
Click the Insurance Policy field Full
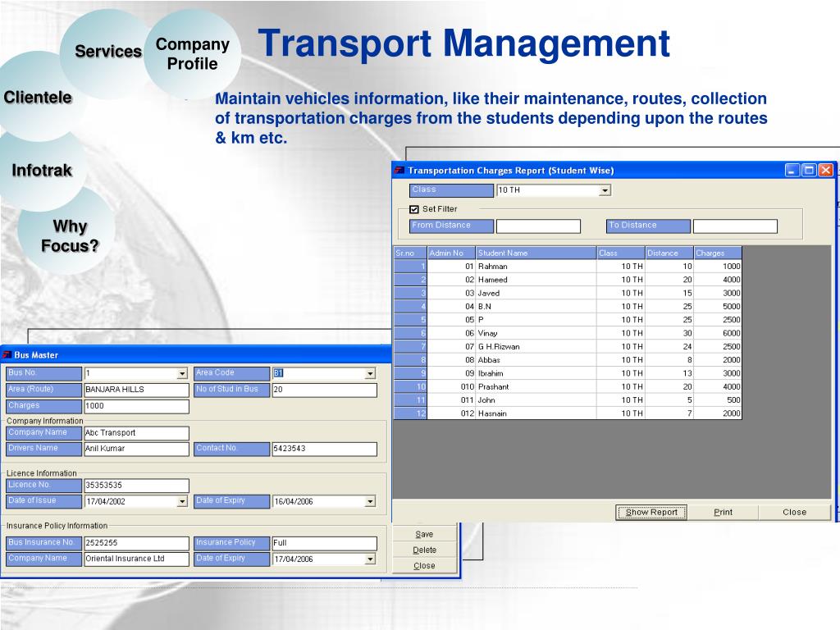(x=325, y=543)
